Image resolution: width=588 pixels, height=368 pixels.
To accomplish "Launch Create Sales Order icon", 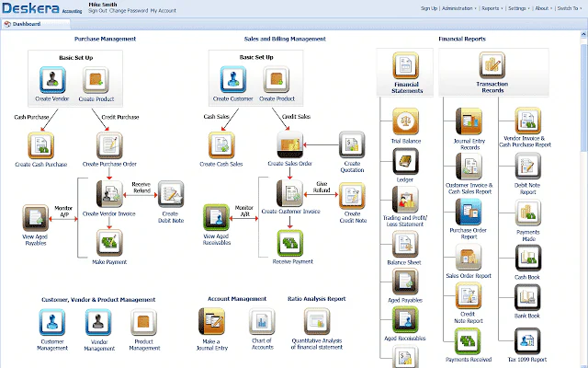I will coord(290,144).
